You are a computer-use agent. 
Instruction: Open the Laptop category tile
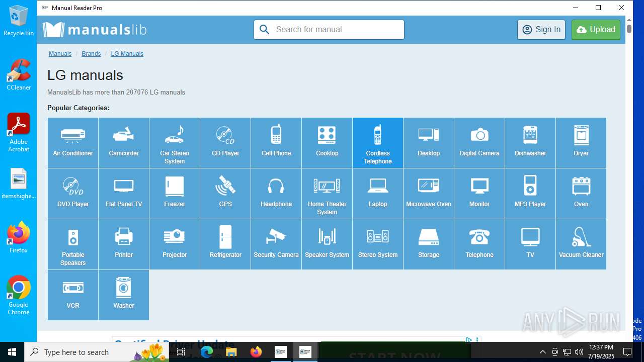[378, 194]
